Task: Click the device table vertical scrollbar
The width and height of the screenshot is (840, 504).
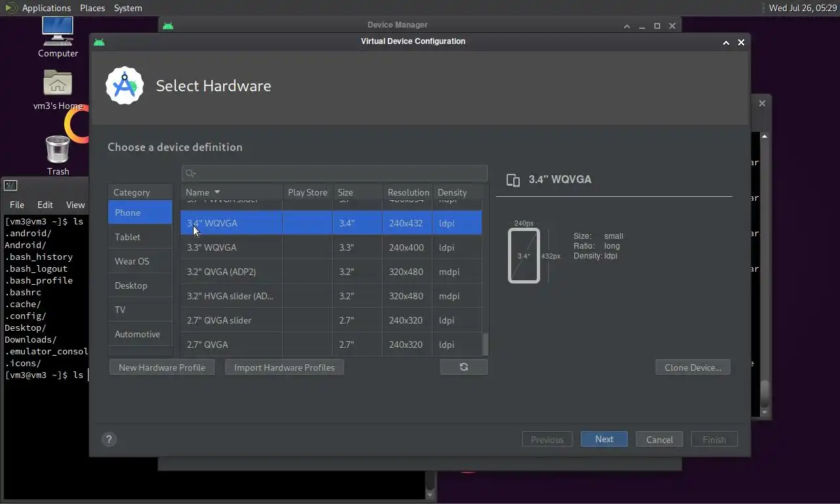Action: coord(486,344)
